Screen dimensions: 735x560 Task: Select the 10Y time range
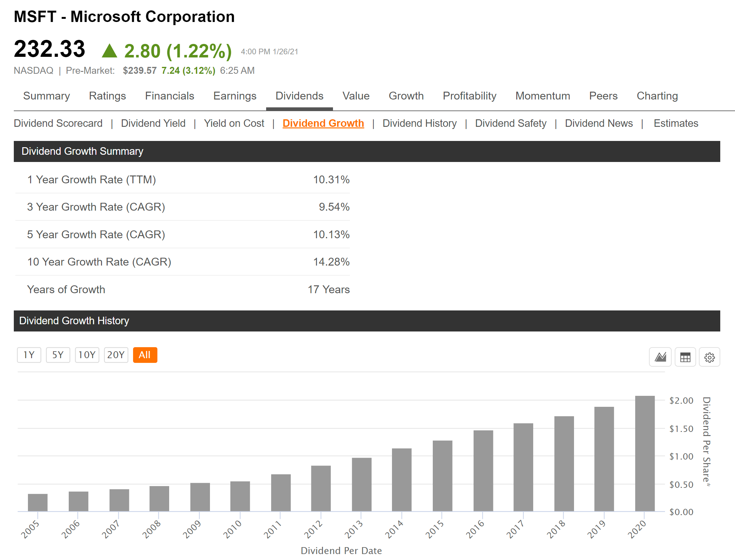coord(87,355)
